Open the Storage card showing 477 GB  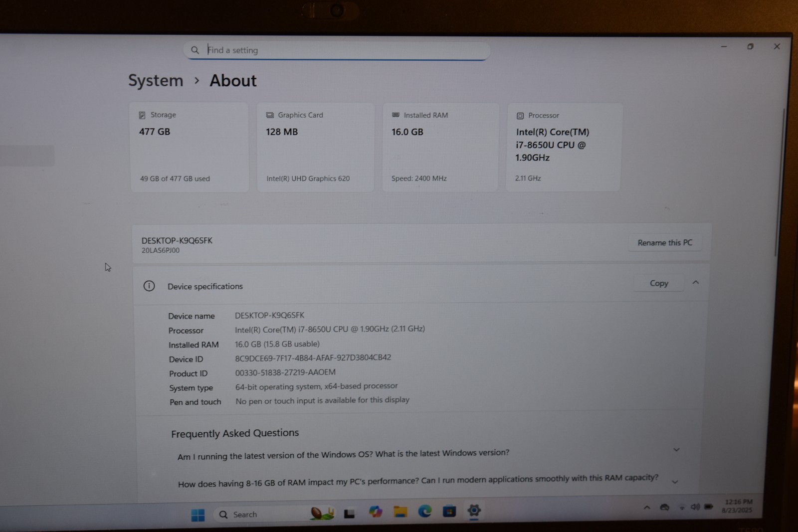(x=189, y=147)
